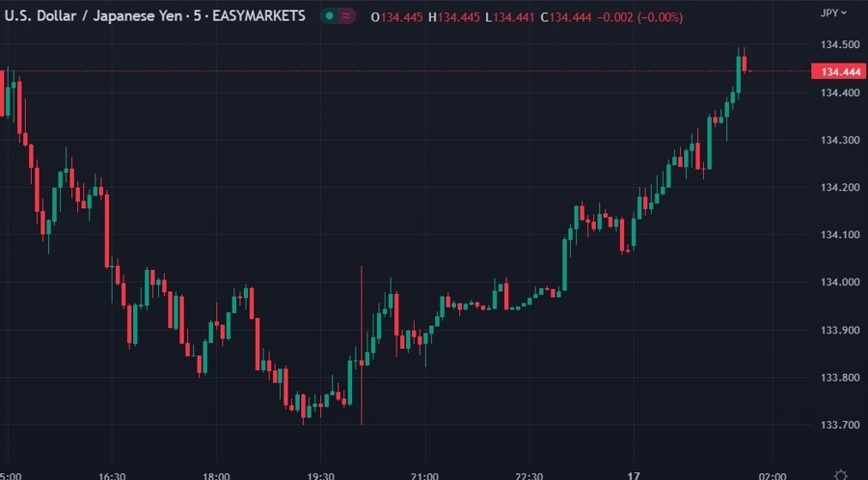Click the 134.400 price scale label
868x480 pixels.
(840, 93)
